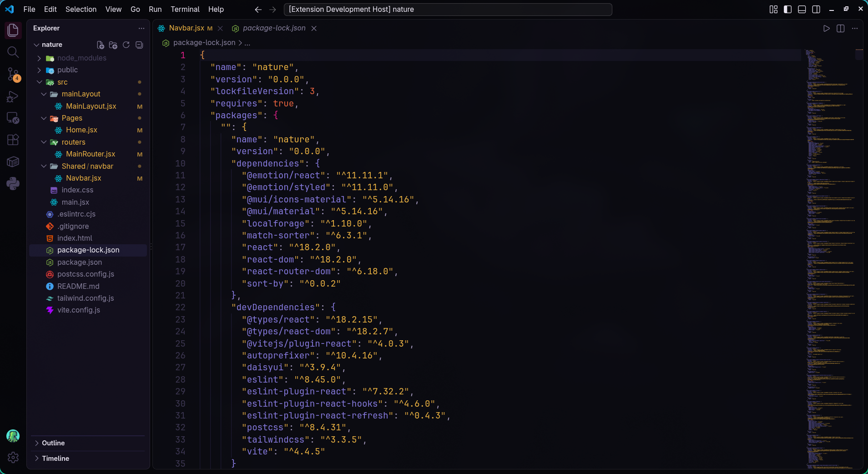Open the Help menu
This screenshot has width=868, height=474.
(216, 10)
